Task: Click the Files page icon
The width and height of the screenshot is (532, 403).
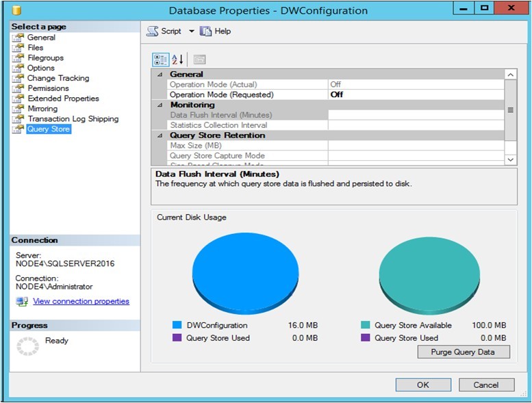Action: pyautogui.click(x=18, y=48)
